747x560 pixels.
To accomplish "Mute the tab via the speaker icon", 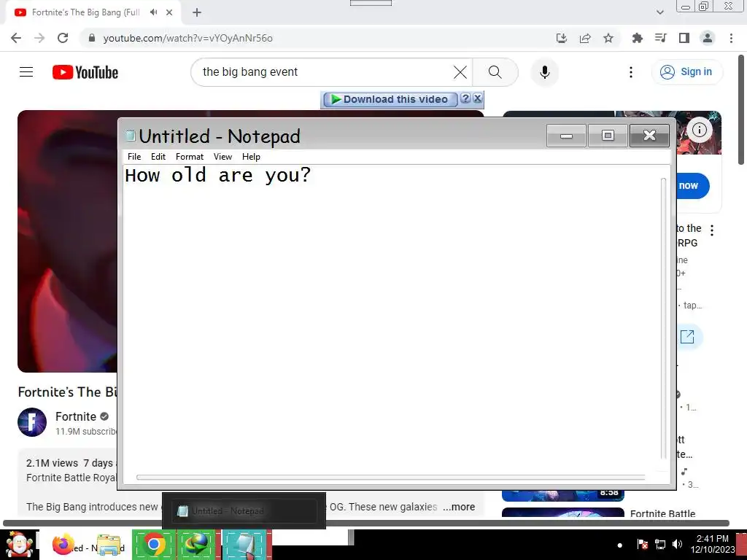I will coord(153,12).
